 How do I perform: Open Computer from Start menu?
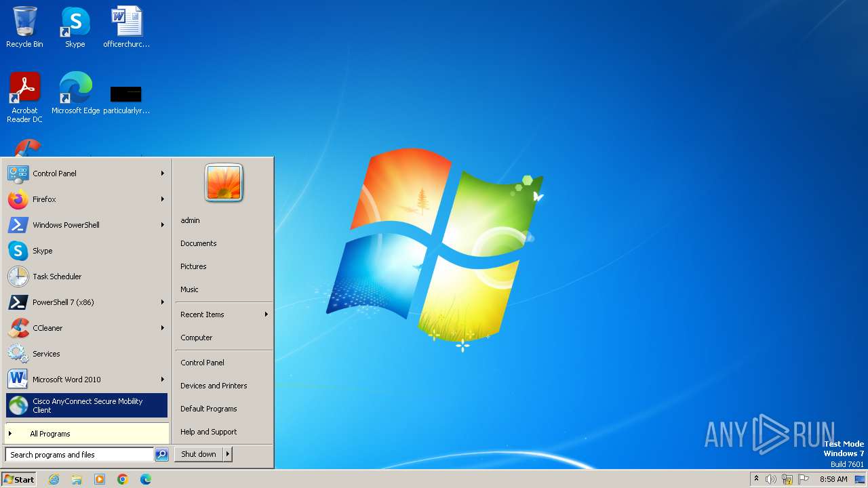point(197,338)
